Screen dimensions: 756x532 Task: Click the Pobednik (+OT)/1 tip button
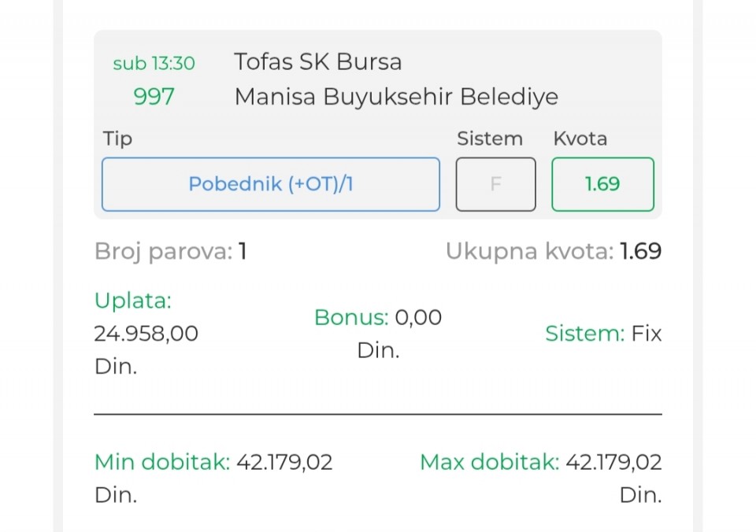tap(270, 184)
